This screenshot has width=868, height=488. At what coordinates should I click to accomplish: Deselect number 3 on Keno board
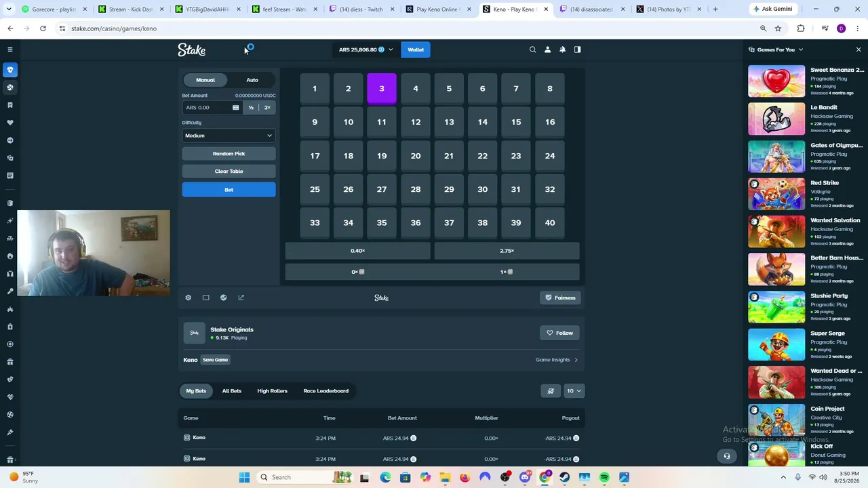[x=382, y=89]
